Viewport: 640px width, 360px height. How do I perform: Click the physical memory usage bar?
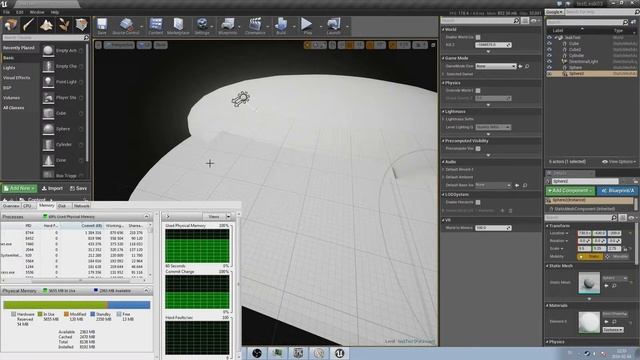(77, 305)
